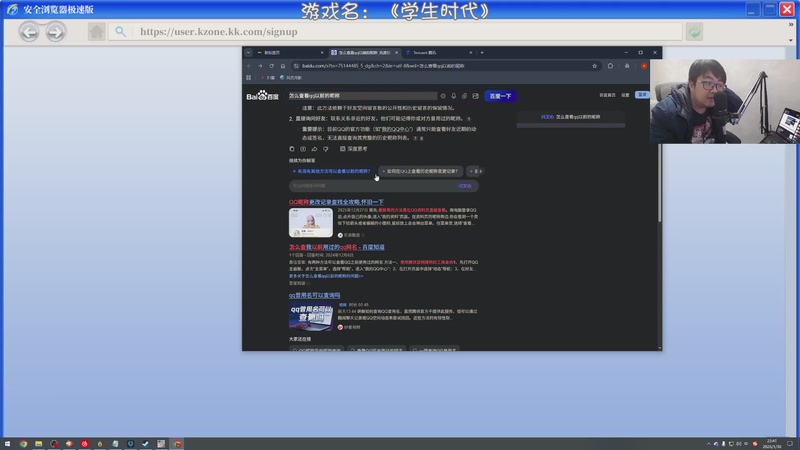
Task: Click the blue 登录 login button
Action: [642, 95]
